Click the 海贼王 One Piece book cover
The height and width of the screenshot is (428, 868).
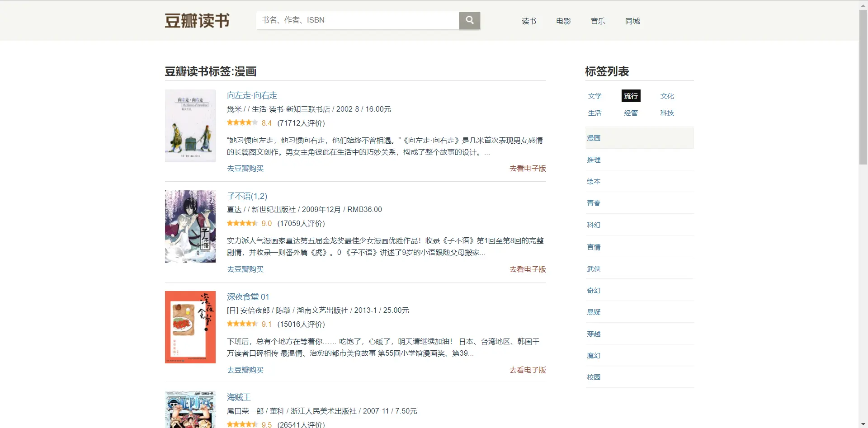(x=190, y=409)
